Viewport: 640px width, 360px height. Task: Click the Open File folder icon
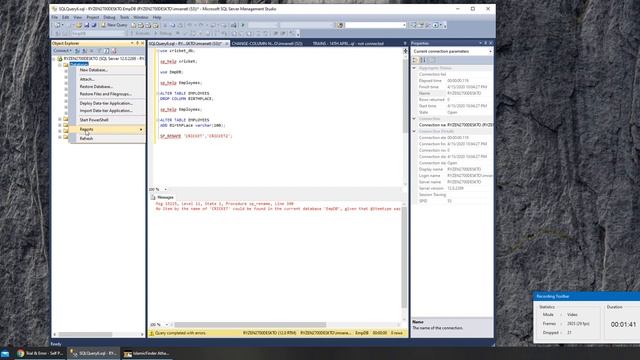click(79, 25)
